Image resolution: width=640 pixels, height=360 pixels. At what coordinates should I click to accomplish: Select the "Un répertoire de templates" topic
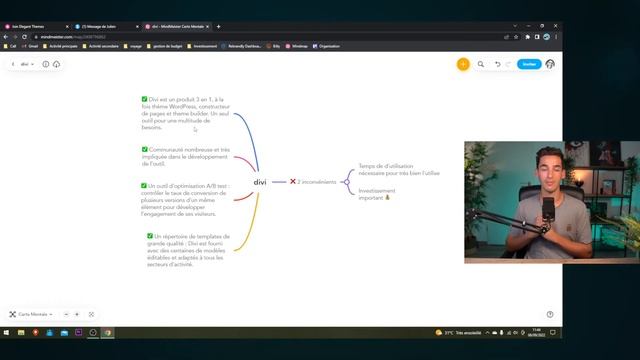click(189, 250)
